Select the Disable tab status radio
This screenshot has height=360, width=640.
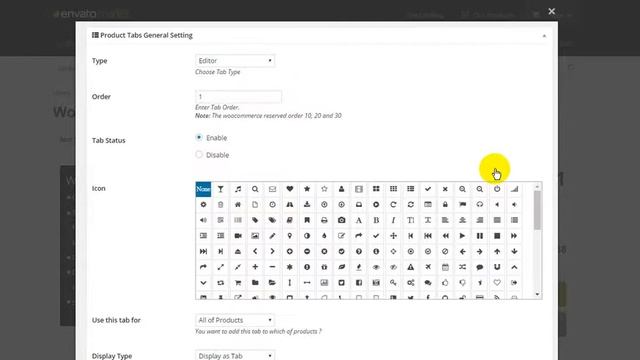coord(199,155)
